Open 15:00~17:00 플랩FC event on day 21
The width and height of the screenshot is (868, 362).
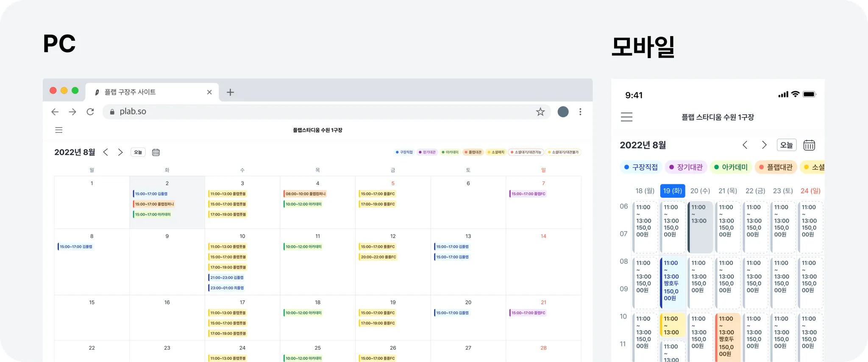click(528, 313)
